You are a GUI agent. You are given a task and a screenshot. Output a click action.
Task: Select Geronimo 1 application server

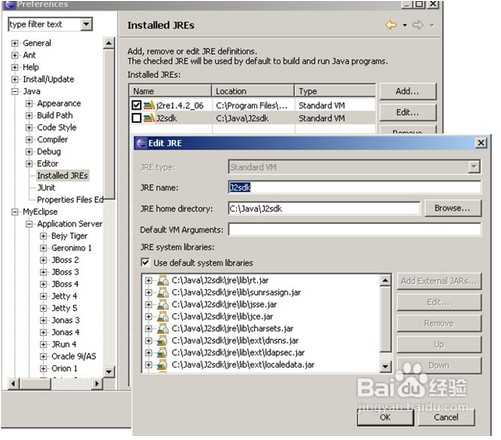(x=71, y=248)
